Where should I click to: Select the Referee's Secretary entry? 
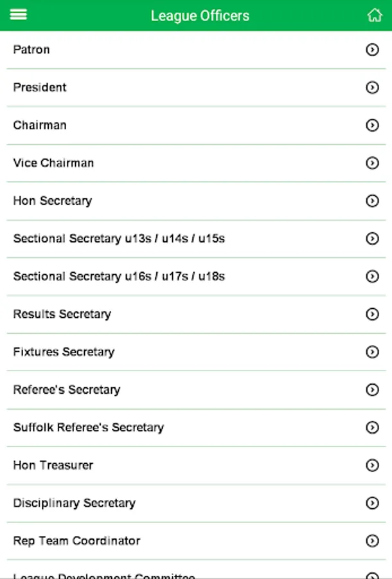click(x=67, y=390)
